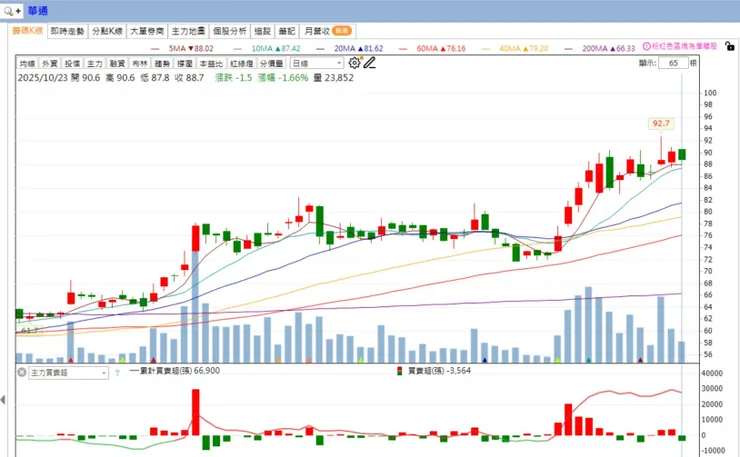
Task: Open the 追蹤 tab
Action: 262,31
